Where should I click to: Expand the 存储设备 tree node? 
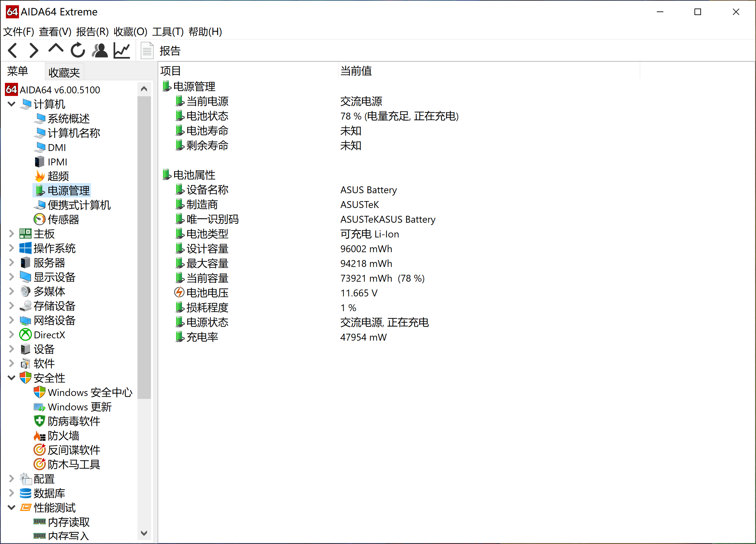(x=11, y=306)
